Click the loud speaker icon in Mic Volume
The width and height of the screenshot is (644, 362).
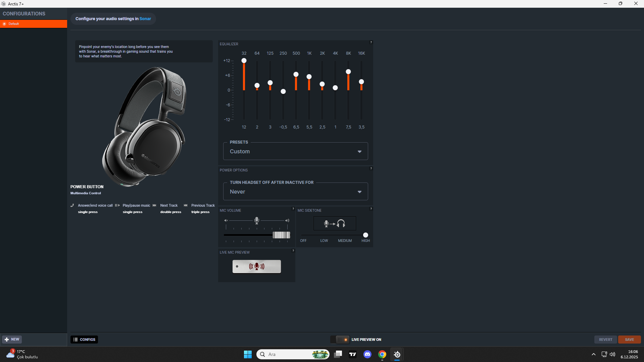click(287, 220)
